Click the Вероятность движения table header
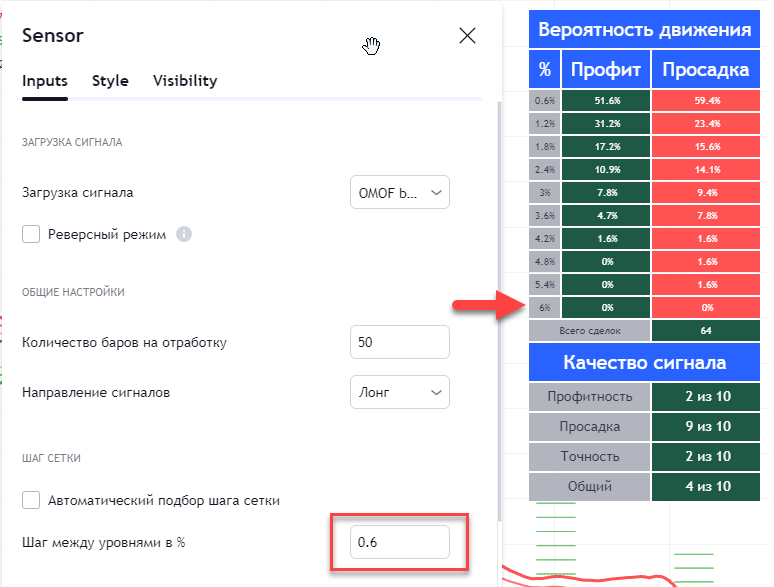 tap(644, 29)
